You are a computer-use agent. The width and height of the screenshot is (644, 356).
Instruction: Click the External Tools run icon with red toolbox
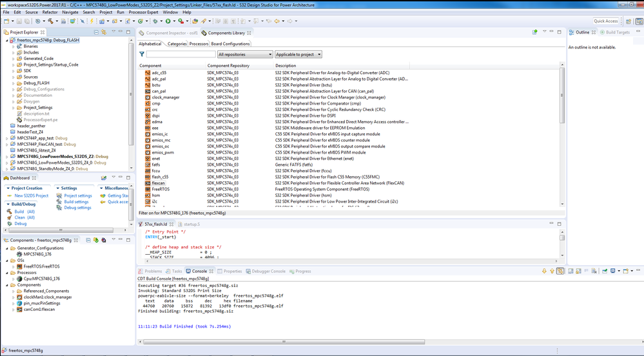181,21
